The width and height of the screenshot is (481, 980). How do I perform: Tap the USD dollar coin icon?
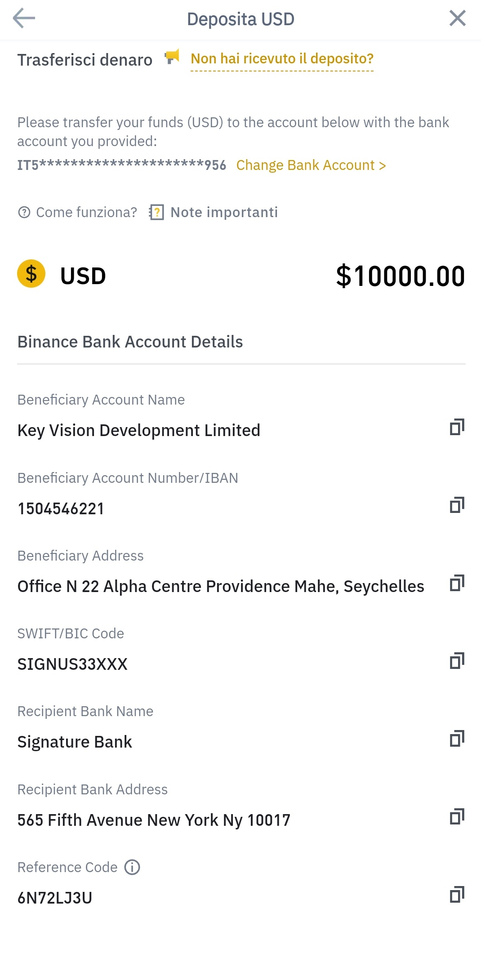coord(31,274)
